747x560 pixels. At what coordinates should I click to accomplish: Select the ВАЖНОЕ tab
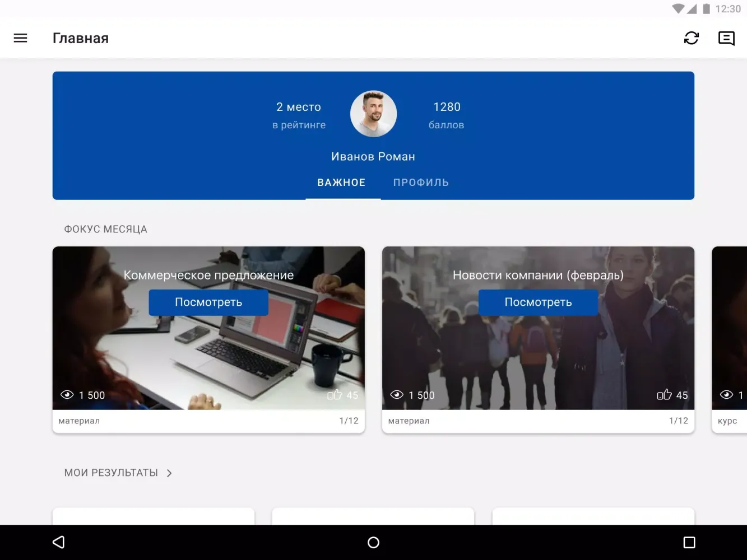(341, 183)
